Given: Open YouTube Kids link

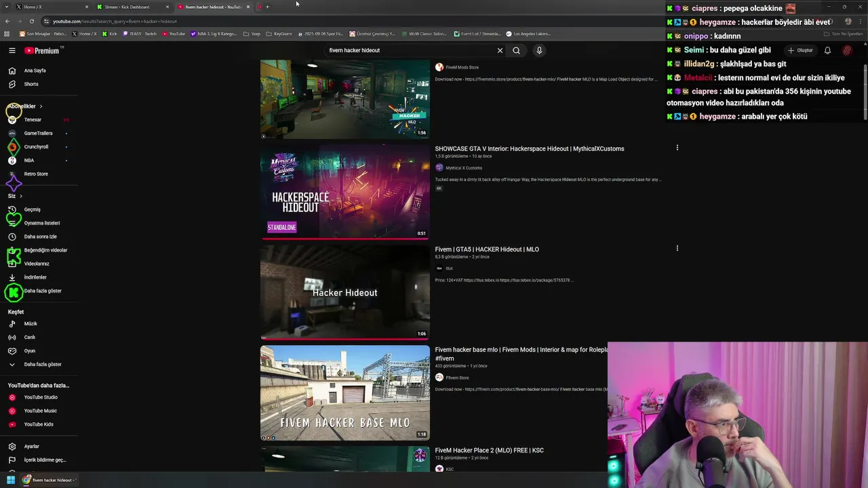Looking at the screenshot, I should tap(39, 424).
